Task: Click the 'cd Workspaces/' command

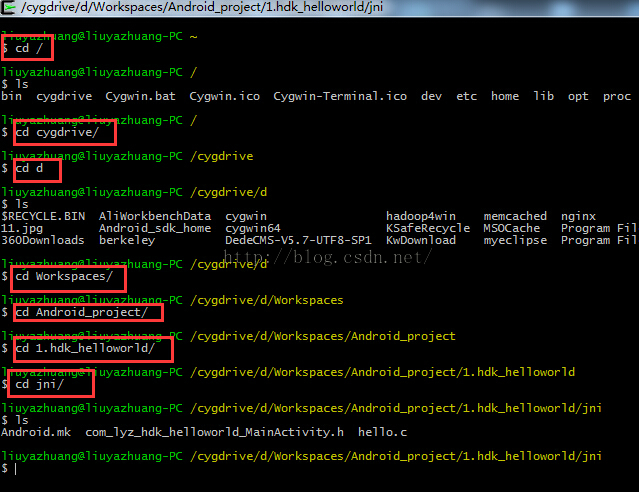Action: [64, 276]
